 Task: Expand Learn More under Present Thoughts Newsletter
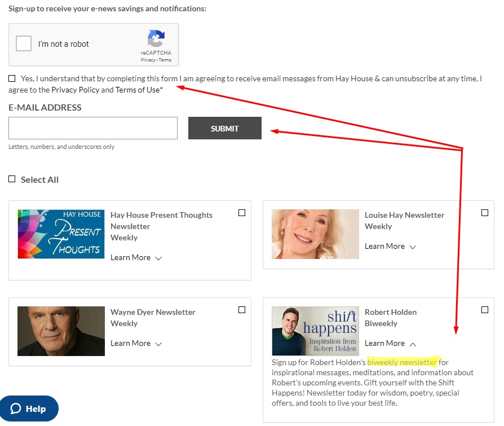[x=136, y=258]
